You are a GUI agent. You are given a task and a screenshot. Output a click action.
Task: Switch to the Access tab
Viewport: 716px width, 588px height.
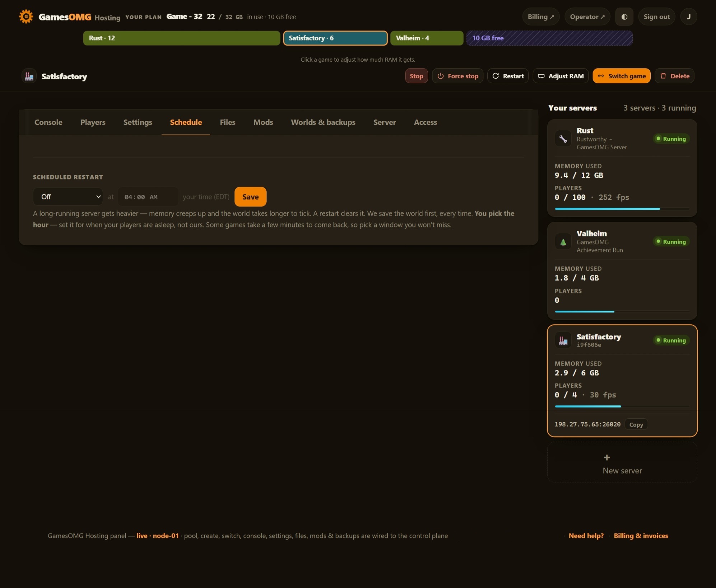tap(425, 122)
